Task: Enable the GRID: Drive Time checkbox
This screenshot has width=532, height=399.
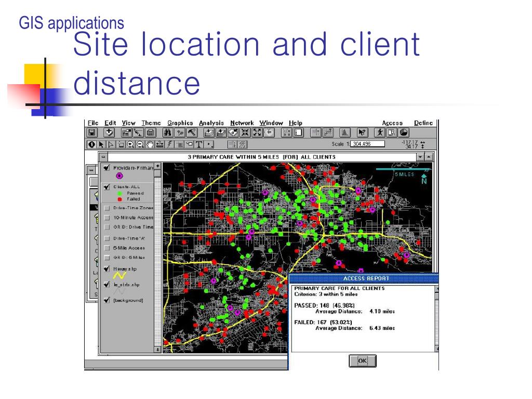Action: (x=107, y=227)
